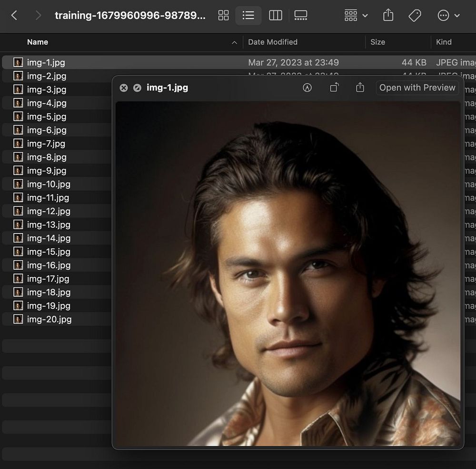Go back with the back arrow
Viewport: 476px width, 469px height.
14,16
